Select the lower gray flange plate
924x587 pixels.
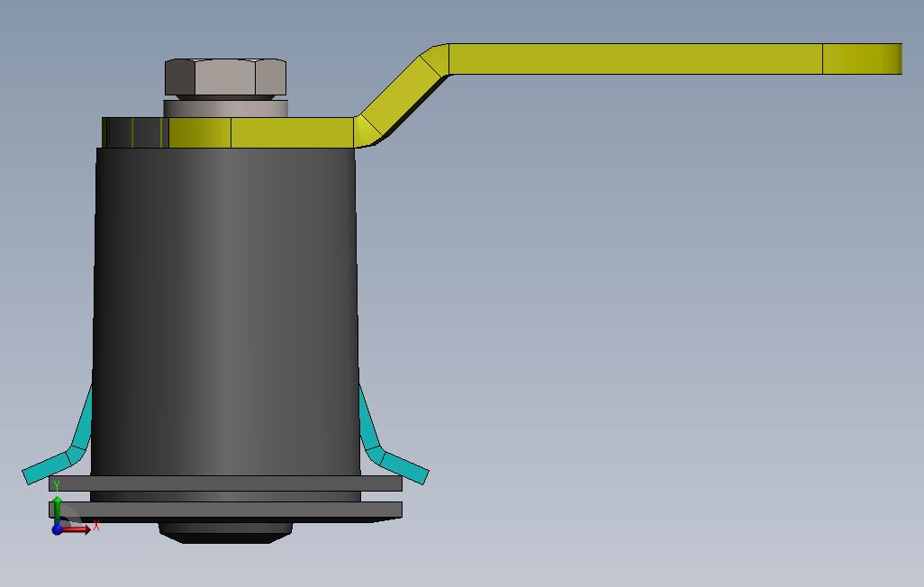pyautogui.click(x=225, y=510)
